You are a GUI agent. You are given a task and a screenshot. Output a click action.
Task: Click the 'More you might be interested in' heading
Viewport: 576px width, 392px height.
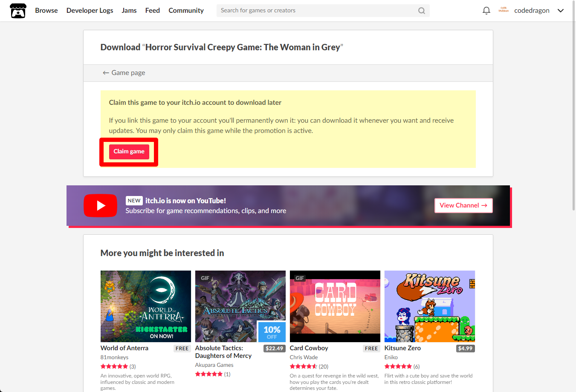point(162,253)
